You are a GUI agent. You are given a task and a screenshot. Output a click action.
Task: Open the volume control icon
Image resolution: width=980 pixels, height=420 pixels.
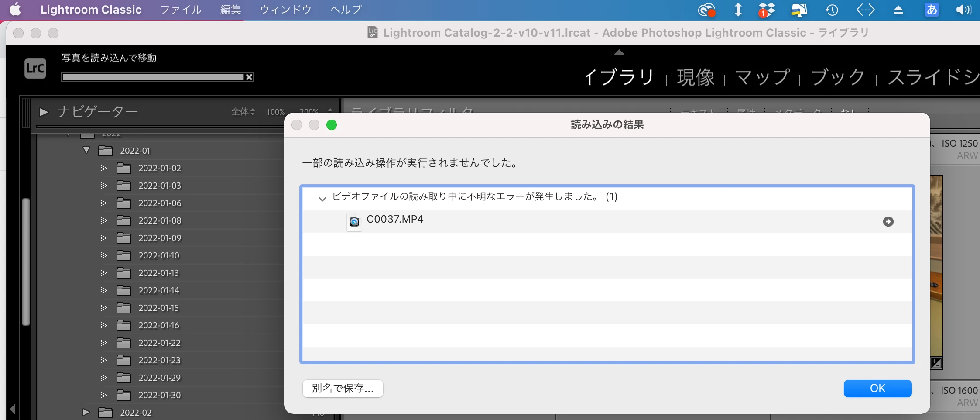(963, 10)
